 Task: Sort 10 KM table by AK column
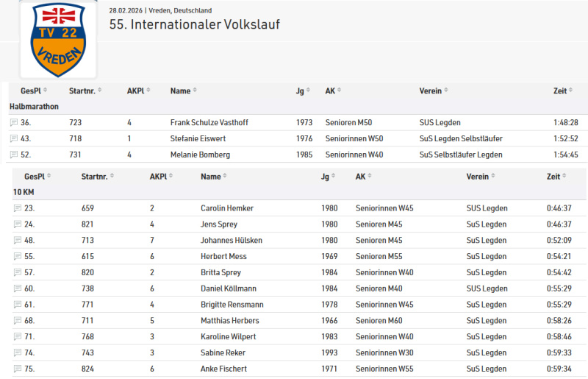[363, 177]
